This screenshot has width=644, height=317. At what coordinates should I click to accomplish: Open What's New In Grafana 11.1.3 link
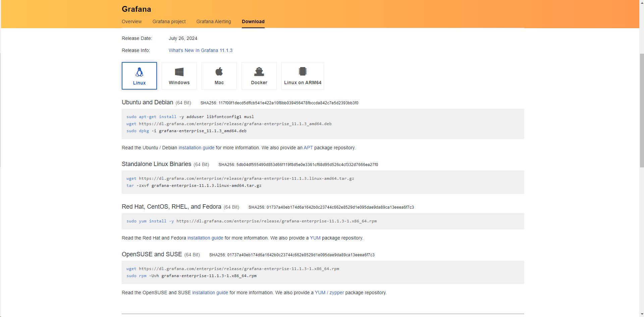(201, 50)
